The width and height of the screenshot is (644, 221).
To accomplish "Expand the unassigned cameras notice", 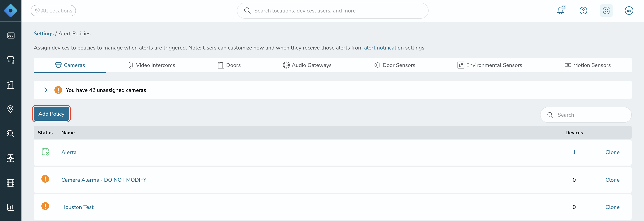I will [46, 90].
